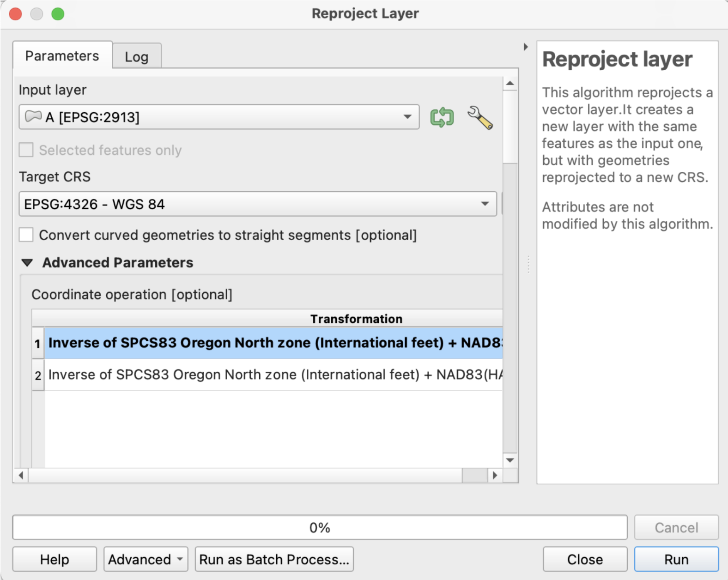
Task: Open the Input layer dropdown
Action: coord(219,117)
